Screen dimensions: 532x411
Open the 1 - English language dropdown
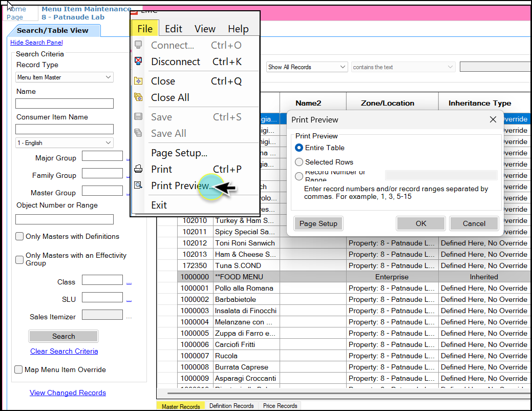[65, 142]
